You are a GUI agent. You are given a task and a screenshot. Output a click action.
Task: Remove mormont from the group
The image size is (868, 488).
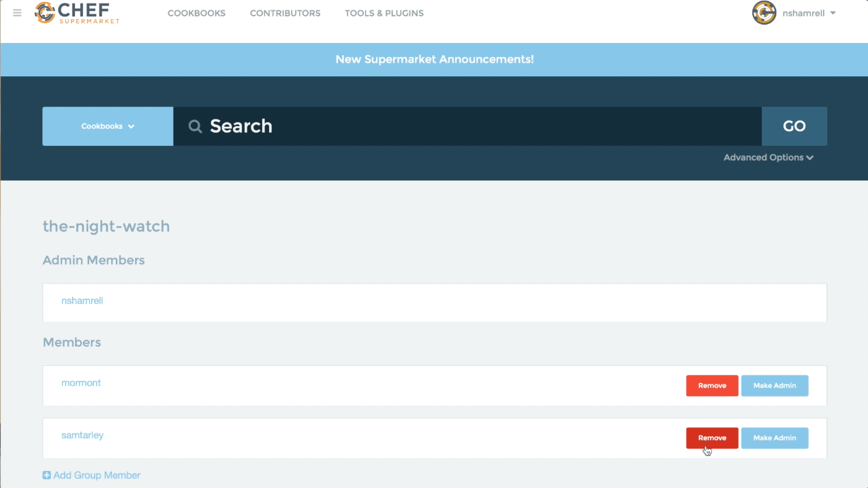pos(711,386)
